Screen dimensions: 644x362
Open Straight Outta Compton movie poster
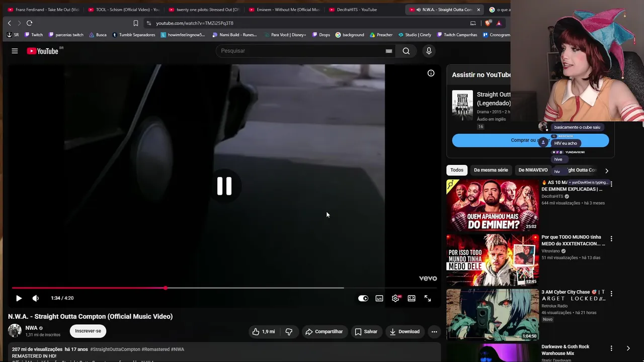pyautogui.click(x=462, y=105)
